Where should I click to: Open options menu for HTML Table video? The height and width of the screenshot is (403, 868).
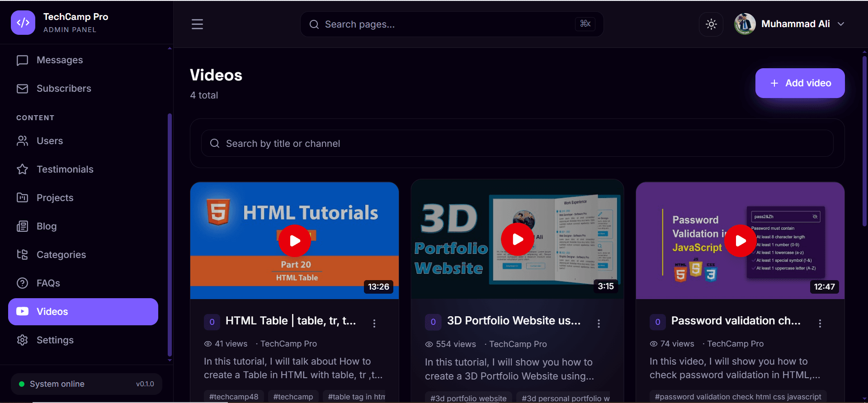pos(374,323)
